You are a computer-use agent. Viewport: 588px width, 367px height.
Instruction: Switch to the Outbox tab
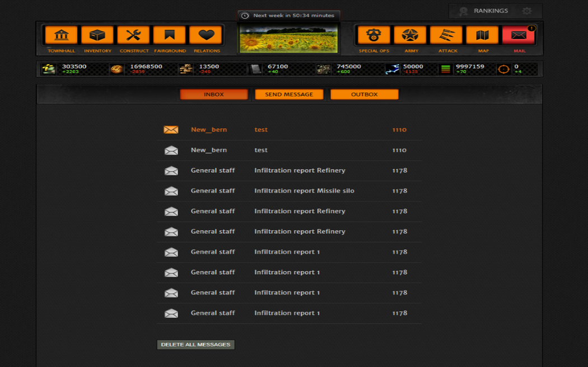click(x=364, y=95)
